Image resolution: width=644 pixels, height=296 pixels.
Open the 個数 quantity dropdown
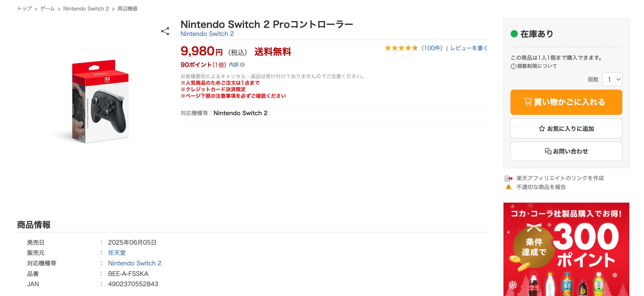pyautogui.click(x=612, y=79)
